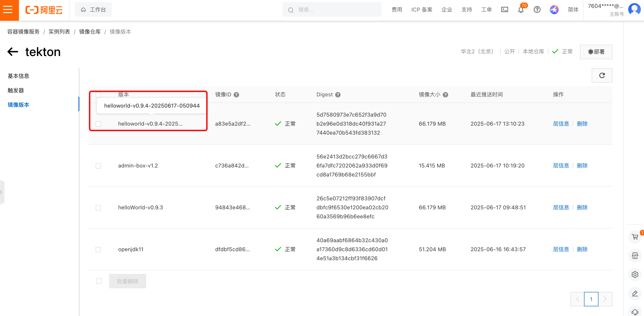Open the notifications bell
This screenshot has height=316, width=644.
pos(521,10)
